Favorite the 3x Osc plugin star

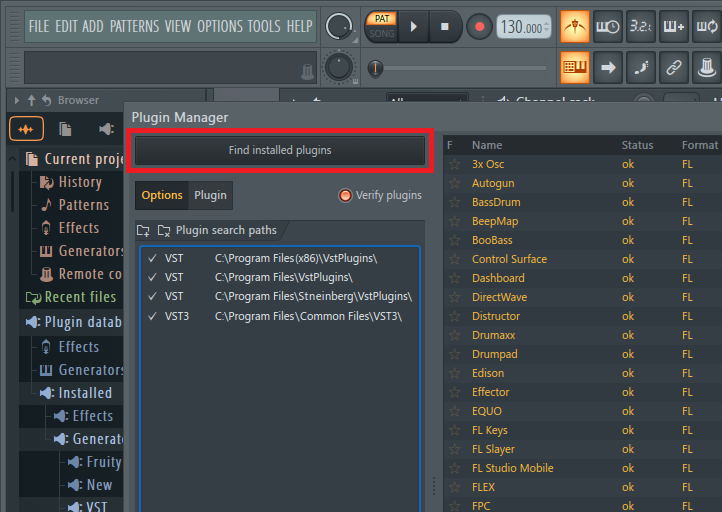coord(454,164)
